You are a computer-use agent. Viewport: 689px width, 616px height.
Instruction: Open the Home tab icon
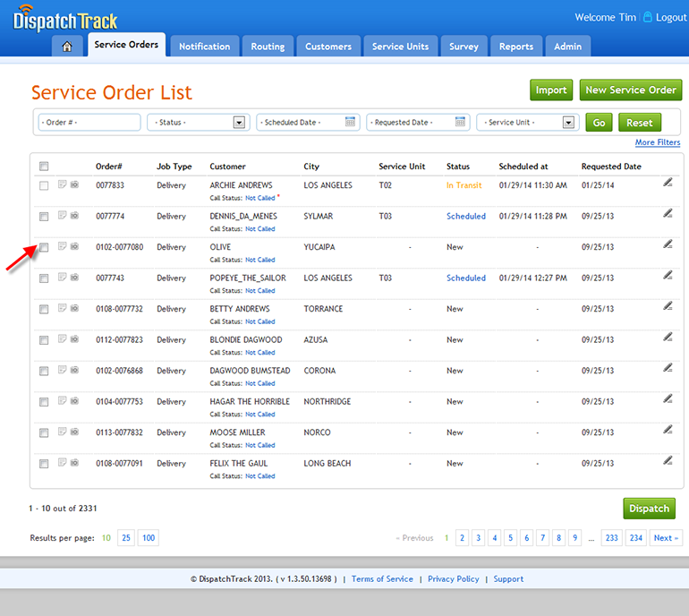coord(67,47)
